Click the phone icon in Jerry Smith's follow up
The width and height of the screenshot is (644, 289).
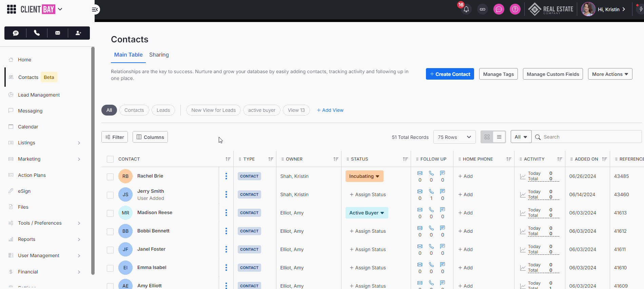[x=431, y=191]
